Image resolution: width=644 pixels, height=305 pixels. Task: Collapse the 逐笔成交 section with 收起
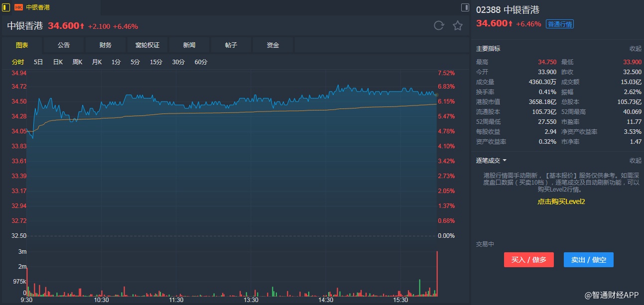tap(635, 161)
